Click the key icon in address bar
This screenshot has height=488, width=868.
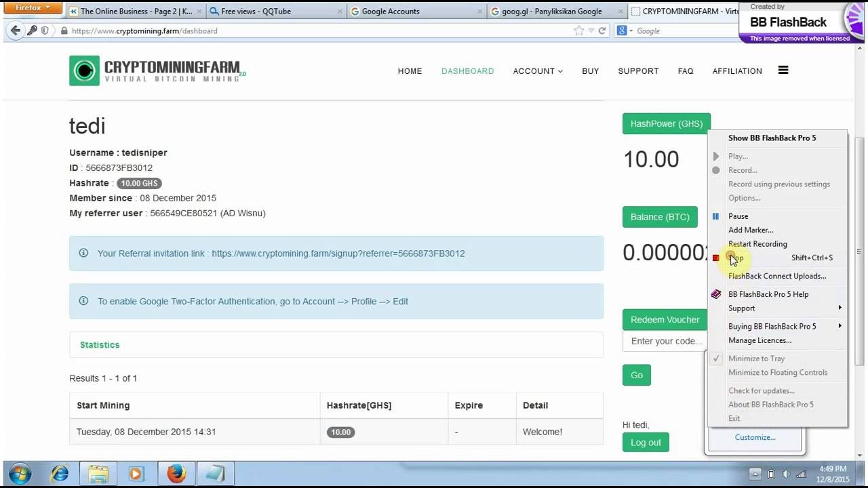(x=32, y=30)
